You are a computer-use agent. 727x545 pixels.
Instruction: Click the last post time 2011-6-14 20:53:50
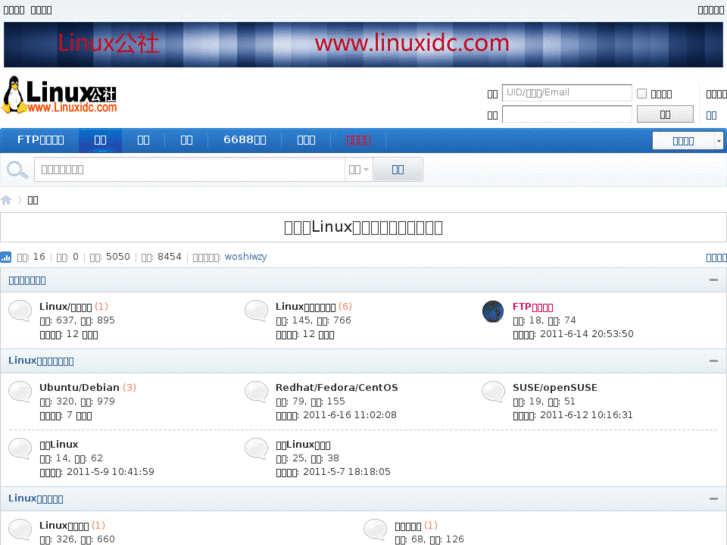click(x=587, y=334)
